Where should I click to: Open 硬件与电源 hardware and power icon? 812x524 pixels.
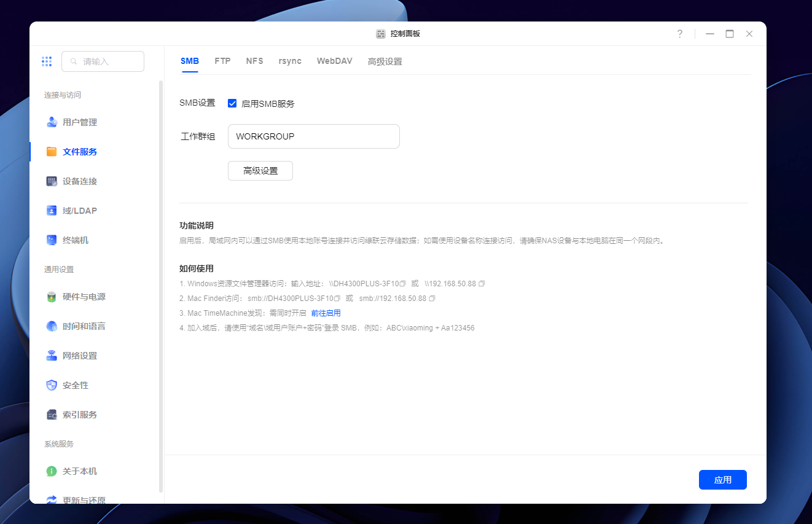[52, 297]
